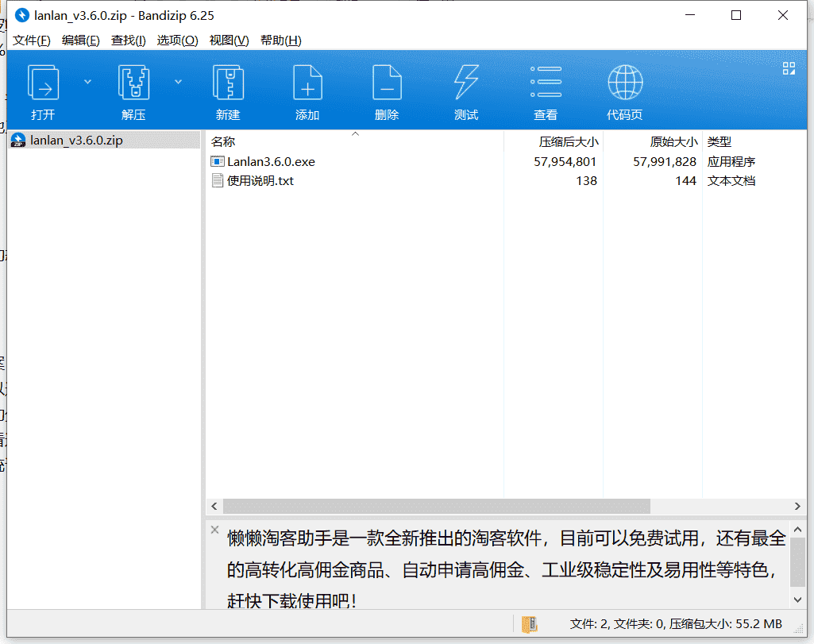814x644 pixels.
Task: Click the archive icon in status bar
Action: (x=529, y=624)
